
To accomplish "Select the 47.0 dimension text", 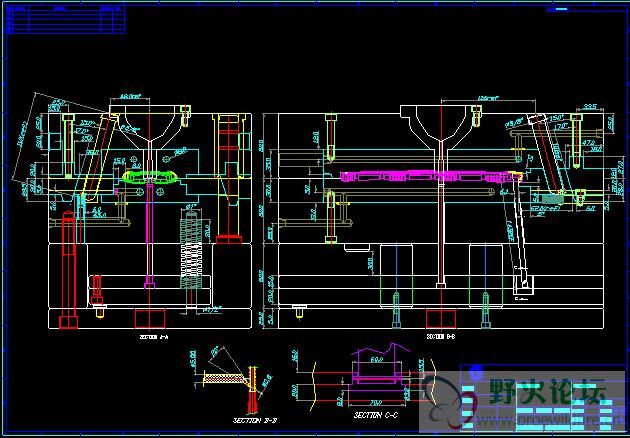I will 588,143.
